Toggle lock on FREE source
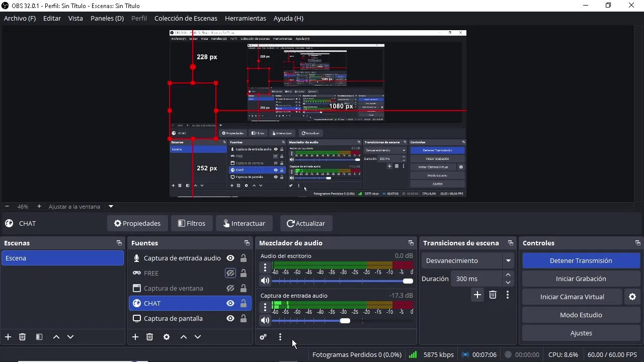Viewport: 644px width, 362px height. [244, 273]
